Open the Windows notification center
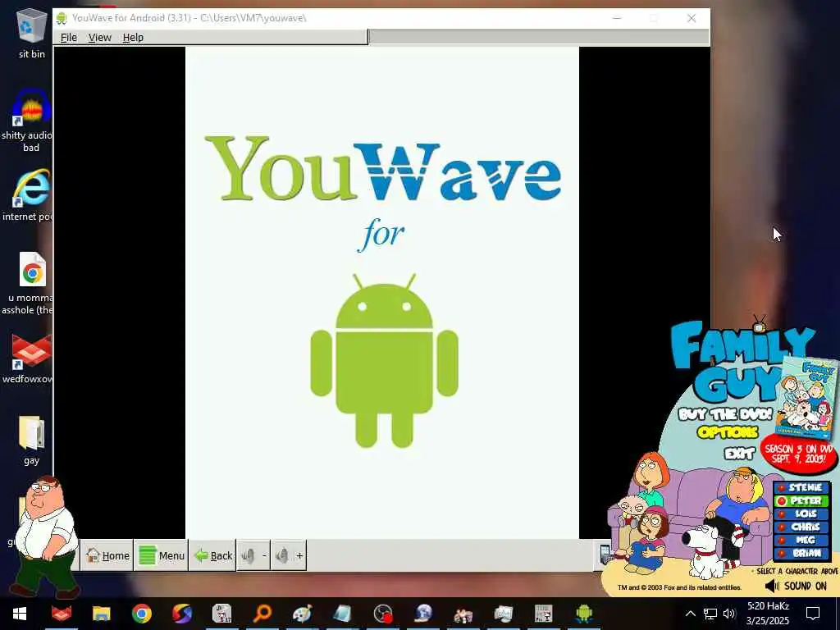Image resolution: width=840 pixels, height=630 pixels. 813,614
